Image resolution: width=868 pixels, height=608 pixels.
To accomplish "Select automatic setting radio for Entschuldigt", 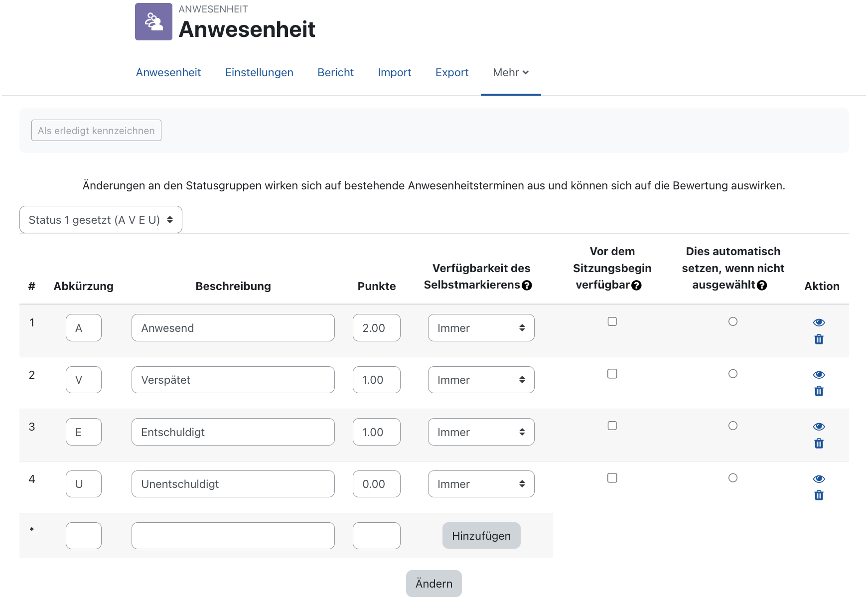I will coord(733,426).
